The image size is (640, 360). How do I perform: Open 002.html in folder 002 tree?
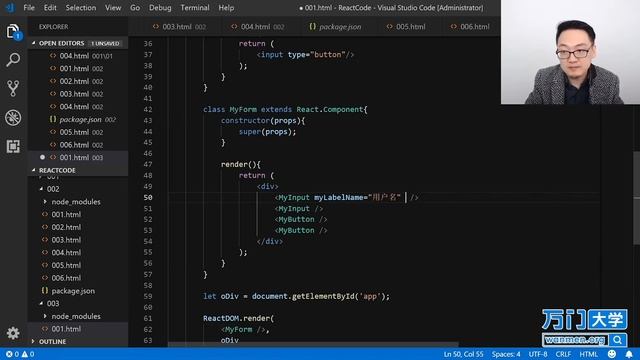click(78, 227)
